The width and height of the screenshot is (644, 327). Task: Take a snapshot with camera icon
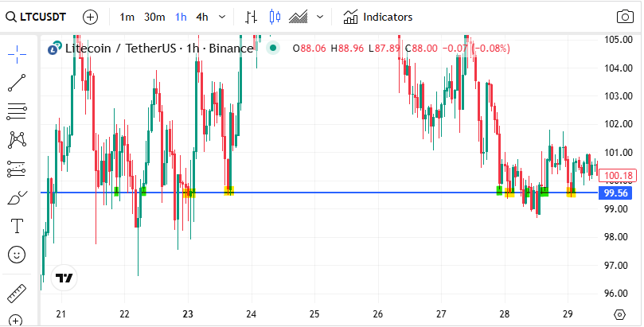pyautogui.click(x=625, y=17)
